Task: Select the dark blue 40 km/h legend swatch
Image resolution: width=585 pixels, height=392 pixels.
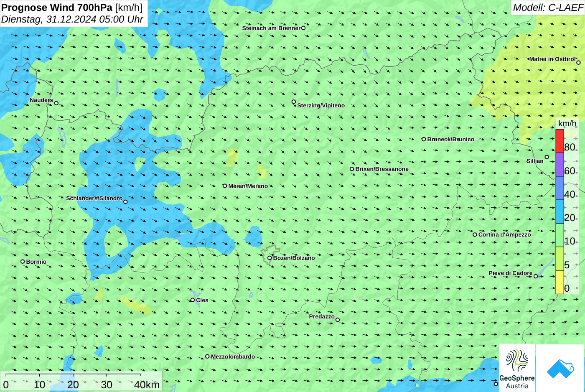Action: [560, 188]
